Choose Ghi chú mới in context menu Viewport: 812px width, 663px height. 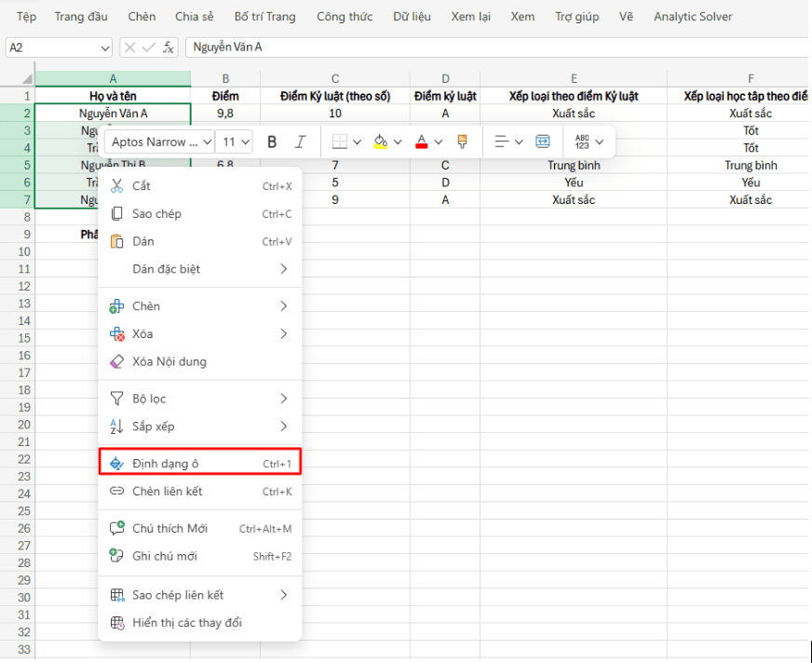[200, 556]
